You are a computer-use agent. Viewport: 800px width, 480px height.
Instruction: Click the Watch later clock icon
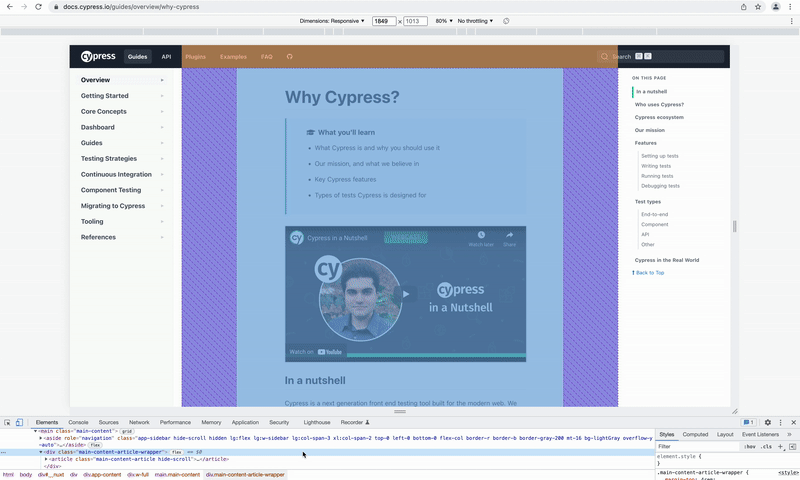tap(481, 235)
